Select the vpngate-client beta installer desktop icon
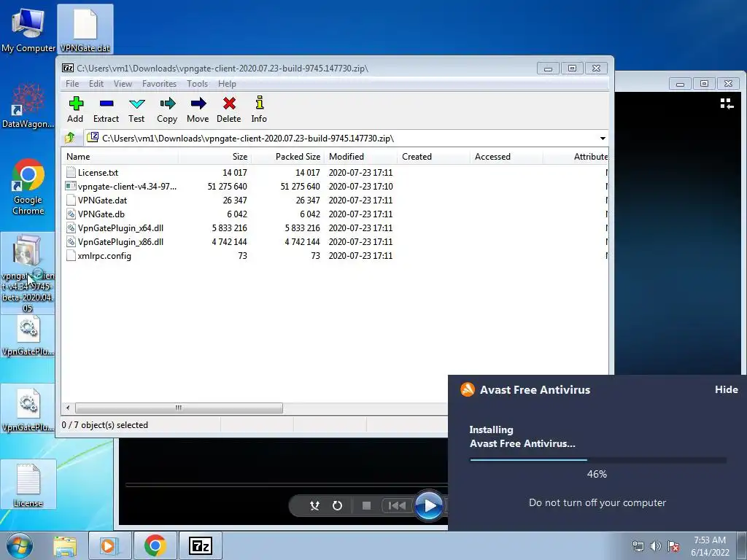This screenshot has height=560, width=747. tap(28, 273)
